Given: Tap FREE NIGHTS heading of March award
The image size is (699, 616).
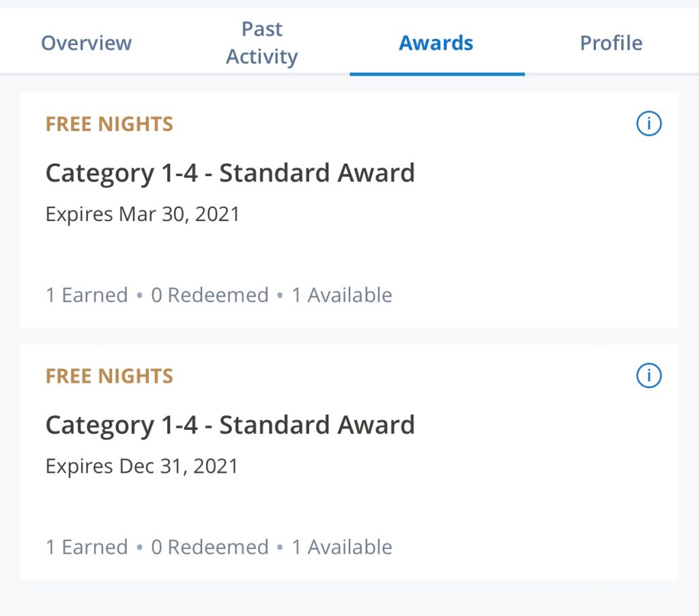Looking at the screenshot, I should click(x=109, y=124).
